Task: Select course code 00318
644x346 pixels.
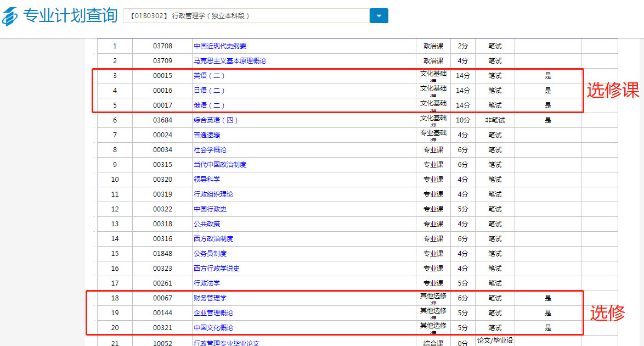Action: [162, 224]
